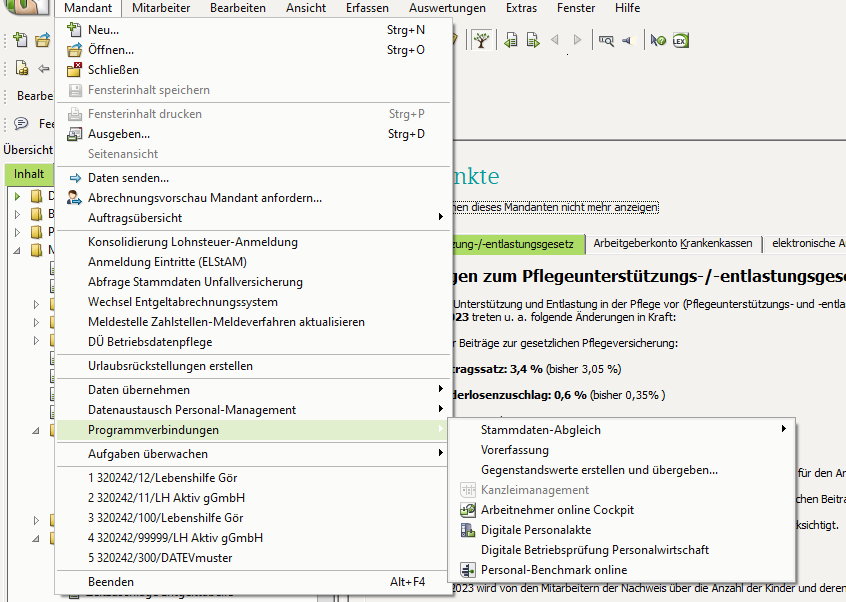
Task: Select Anmeldung Eintritte (ELStAM)
Action: click(x=254, y=262)
